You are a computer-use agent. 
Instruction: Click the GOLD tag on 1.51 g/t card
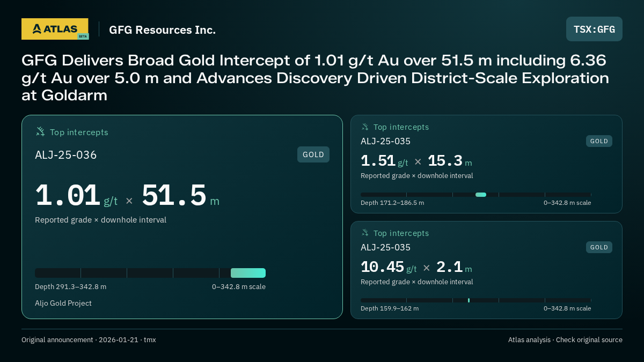coord(599,141)
